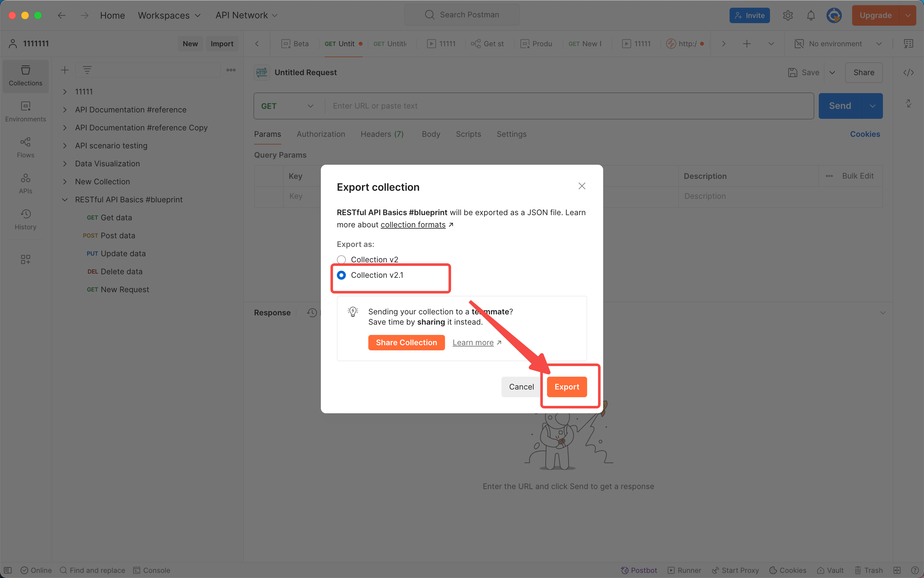Open the Environments sidebar panel

click(26, 112)
